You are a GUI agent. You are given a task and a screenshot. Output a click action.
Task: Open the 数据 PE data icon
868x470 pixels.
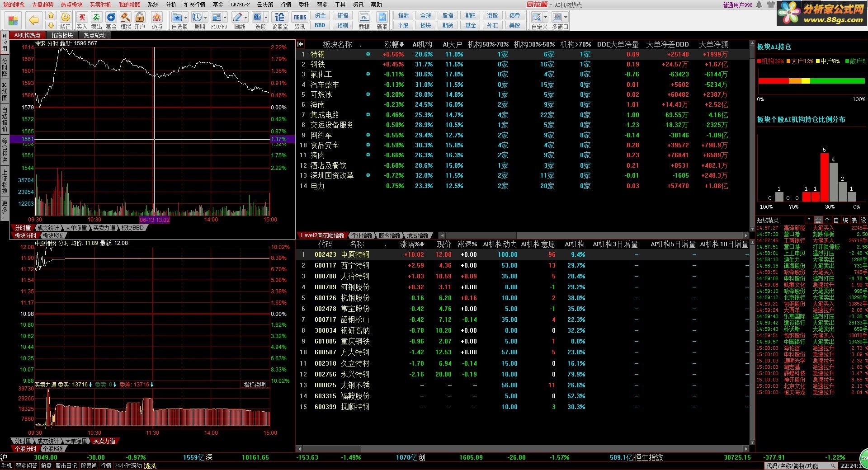[x=364, y=17]
